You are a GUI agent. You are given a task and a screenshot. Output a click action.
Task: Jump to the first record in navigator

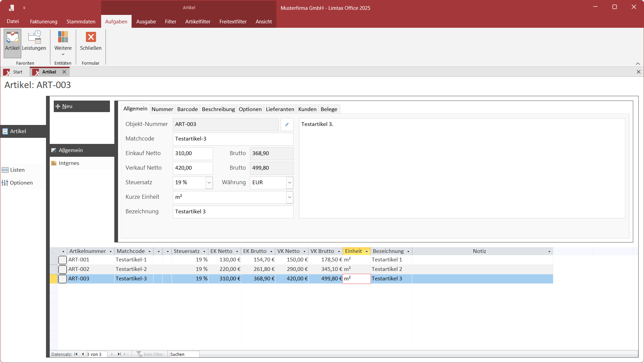coord(76,354)
